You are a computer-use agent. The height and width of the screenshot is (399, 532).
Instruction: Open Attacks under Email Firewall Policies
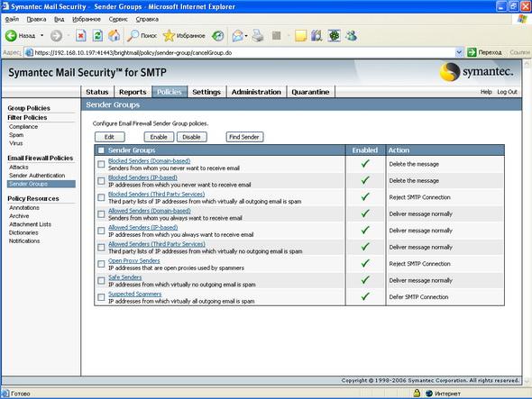19,168
